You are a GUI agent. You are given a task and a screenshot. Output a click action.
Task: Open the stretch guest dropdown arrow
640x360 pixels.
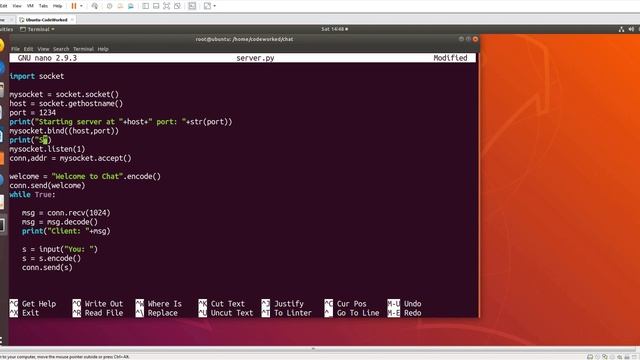(215, 6)
